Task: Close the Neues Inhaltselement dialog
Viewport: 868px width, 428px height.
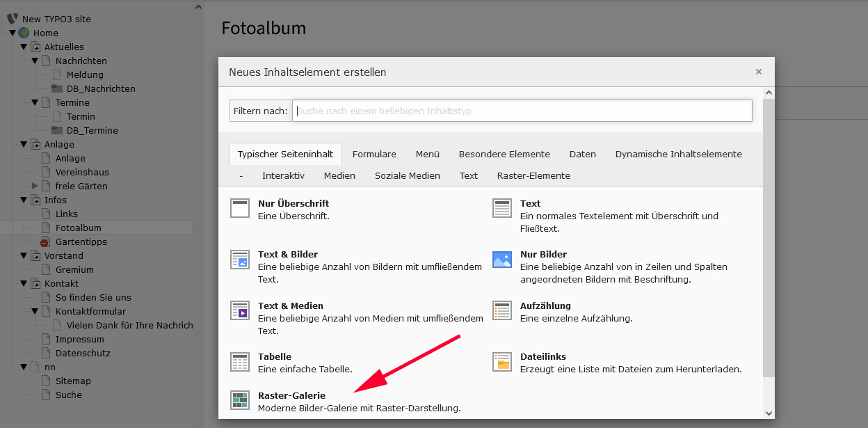Action: [x=758, y=72]
